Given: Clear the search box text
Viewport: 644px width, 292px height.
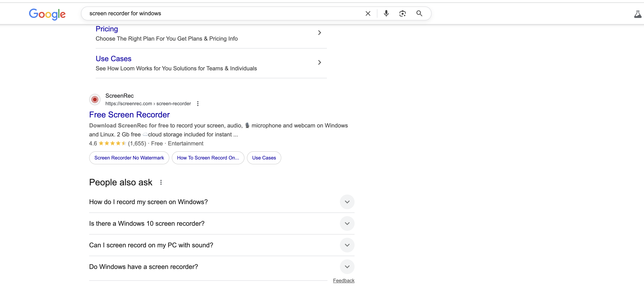Looking at the screenshot, I should tap(368, 13).
